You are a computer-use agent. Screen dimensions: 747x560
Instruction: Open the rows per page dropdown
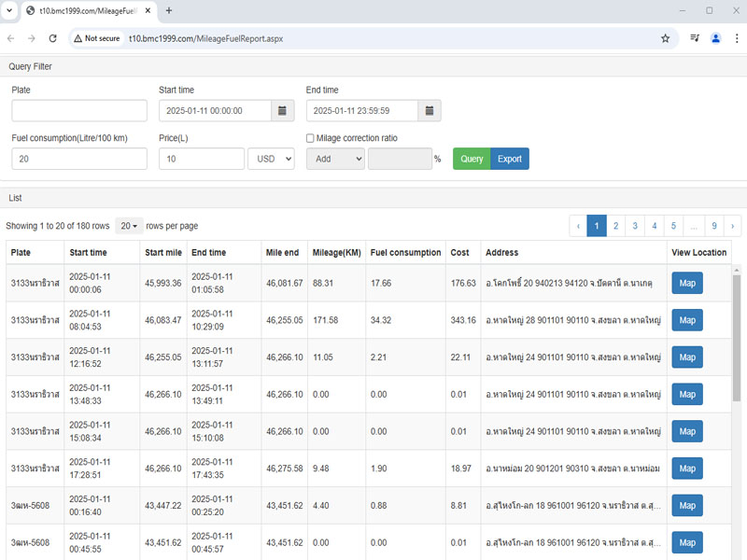(x=129, y=226)
